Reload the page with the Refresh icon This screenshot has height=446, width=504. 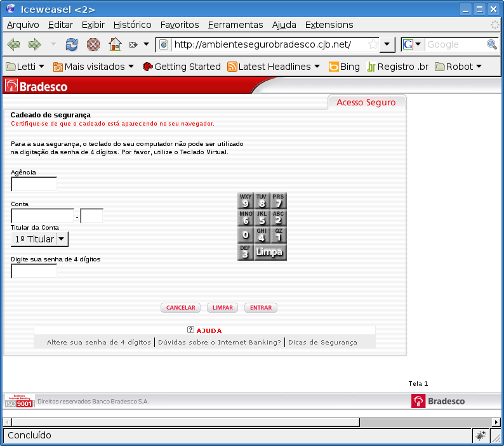click(x=72, y=44)
